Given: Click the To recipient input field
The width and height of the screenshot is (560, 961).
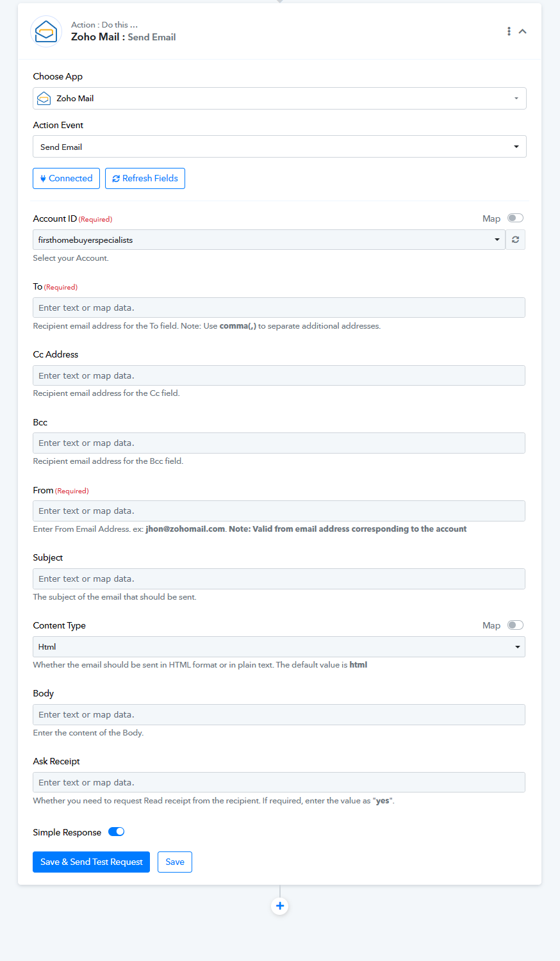Looking at the screenshot, I should pos(279,308).
